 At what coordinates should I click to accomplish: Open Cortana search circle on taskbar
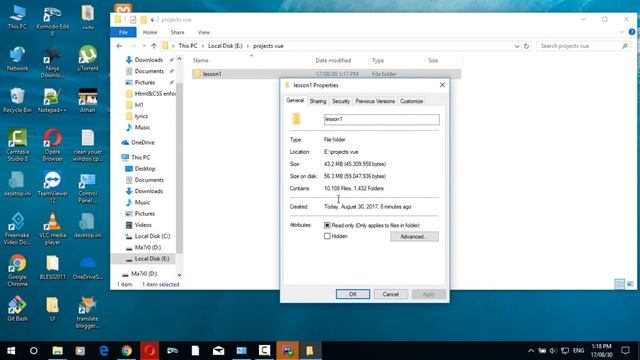click(x=33, y=351)
